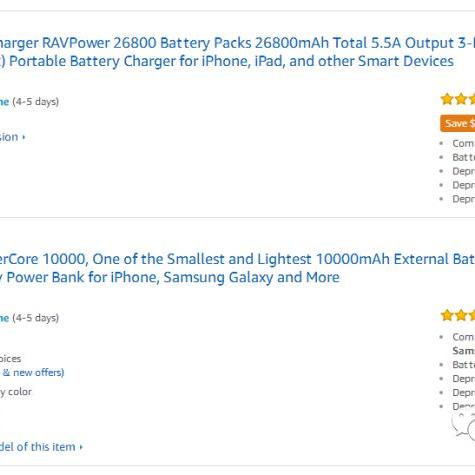Open the PowerCore 10000 Smallest and Lightest title
Screen dimensions: 475x475
click(237, 259)
